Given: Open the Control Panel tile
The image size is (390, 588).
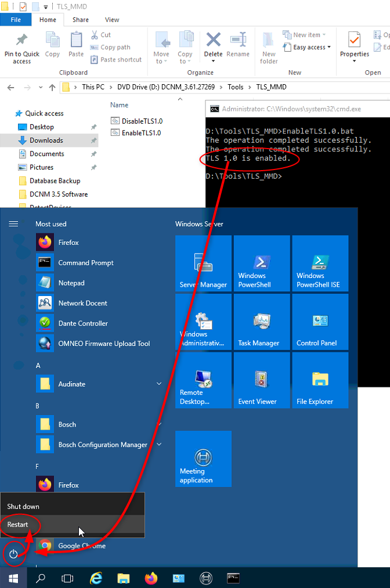Looking at the screenshot, I should pos(320,322).
